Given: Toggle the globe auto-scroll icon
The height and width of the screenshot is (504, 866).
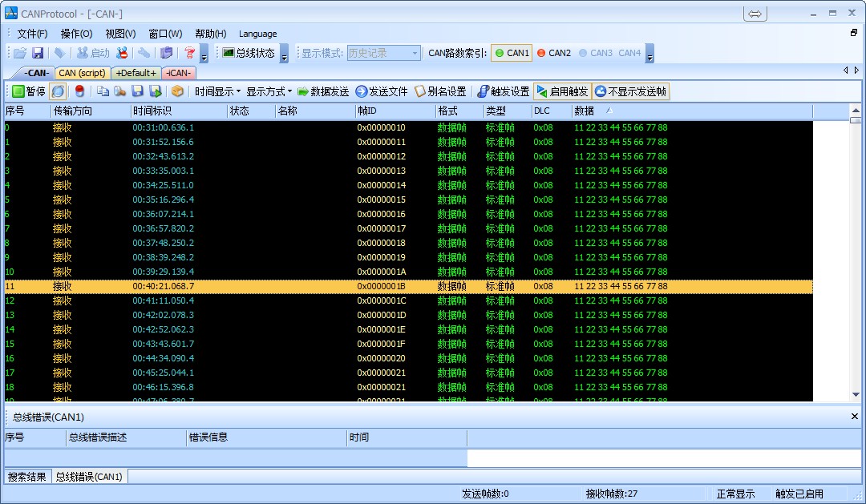Looking at the screenshot, I should (x=58, y=91).
